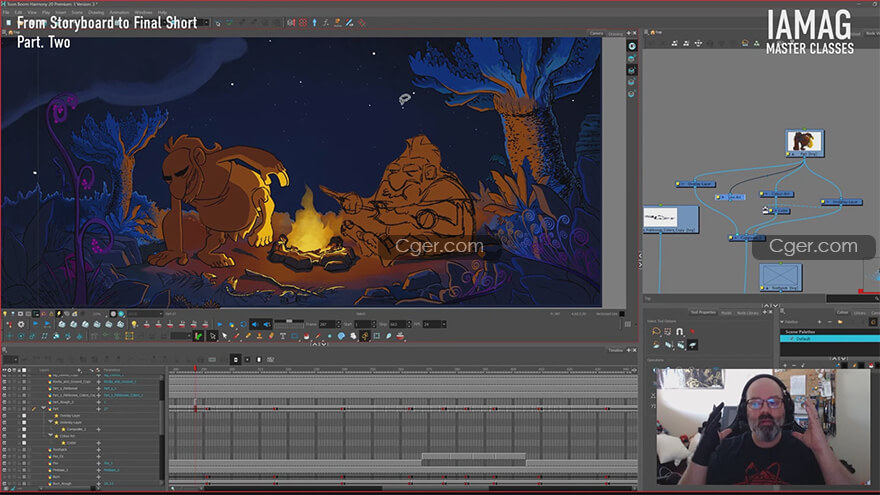This screenshot has height=495, width=880.
Task: Switch to the Library tab
Action: pyautogui.click(x=859, y=313)
